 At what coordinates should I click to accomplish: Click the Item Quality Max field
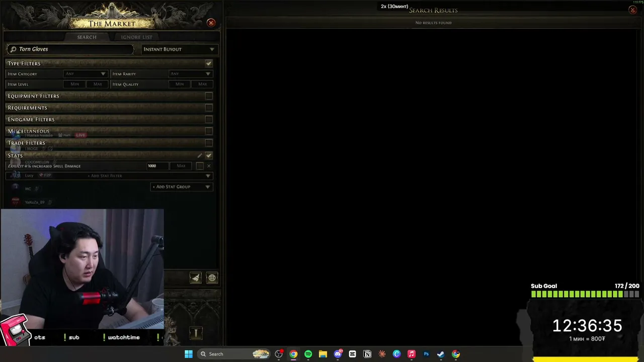pyautogui.click(x=202, y=84)
